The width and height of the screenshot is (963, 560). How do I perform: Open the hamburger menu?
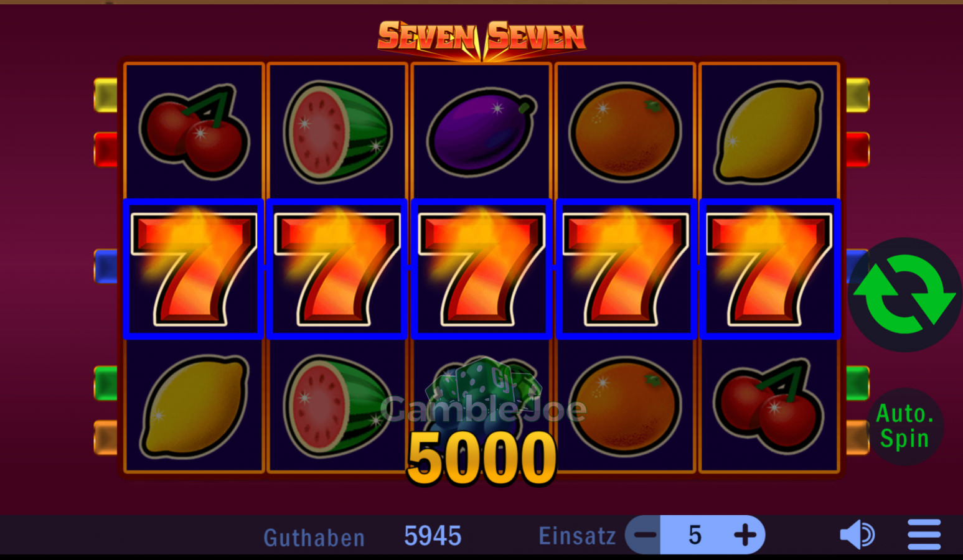coord(924,534)
